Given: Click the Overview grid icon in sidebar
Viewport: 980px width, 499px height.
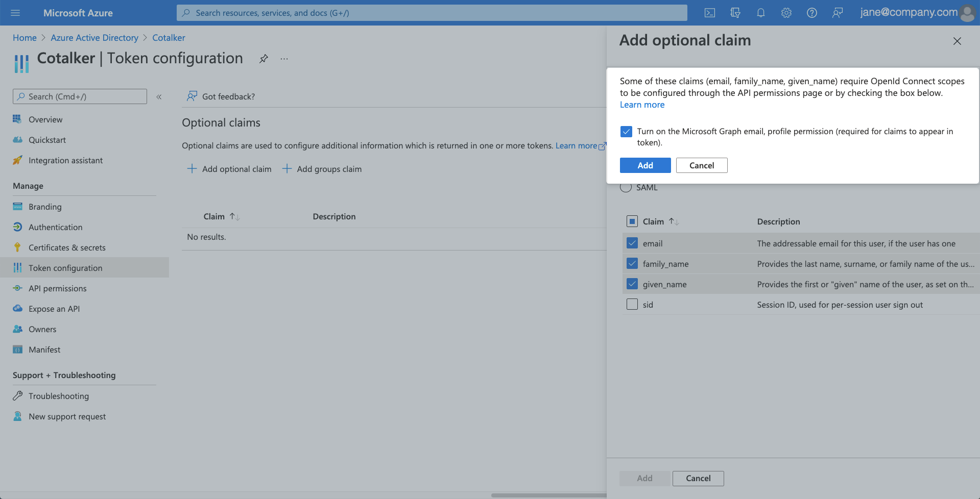Looking at the screenshot, I should (x=17, y=119).
